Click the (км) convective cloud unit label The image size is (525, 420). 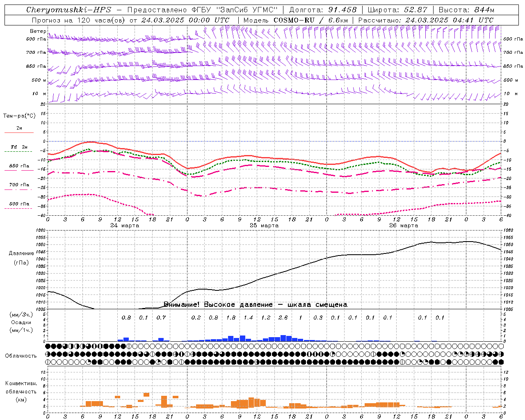tap(21, 399)
